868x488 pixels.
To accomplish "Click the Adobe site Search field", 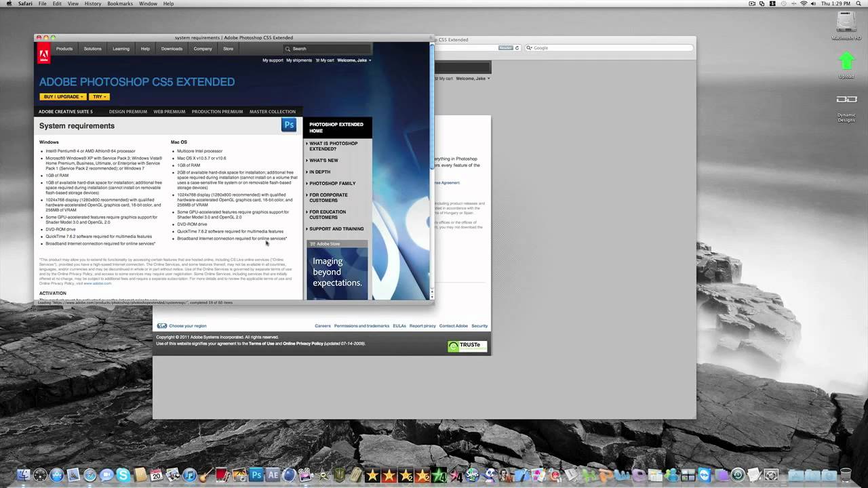I will click(x=328, y=49).
